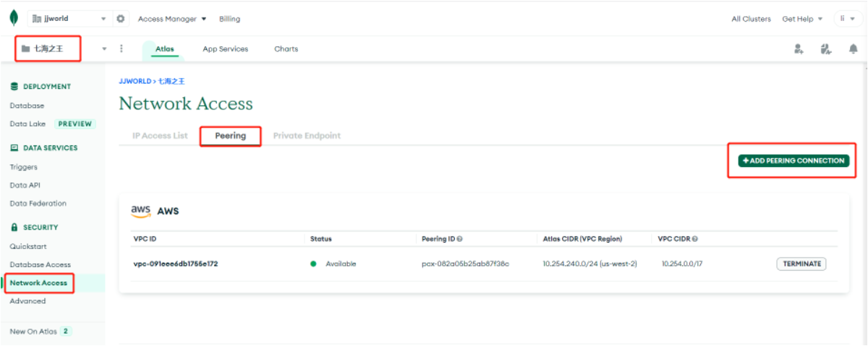This screenshot has width=868, height=346.
Task: Open Quickstart in the sidebar
Action: [x=28, y=247]
